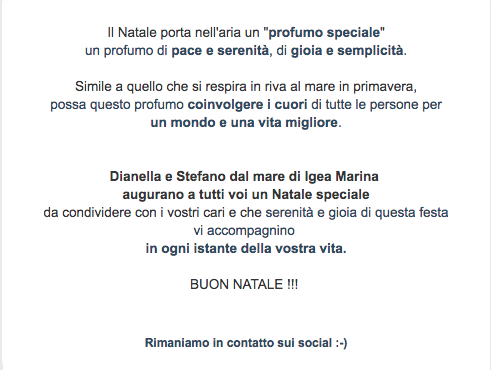Click "in ogni istante della vostra vita."
Image resolution: width=491 pixels, height=370 pixels.
pos(246,249)
